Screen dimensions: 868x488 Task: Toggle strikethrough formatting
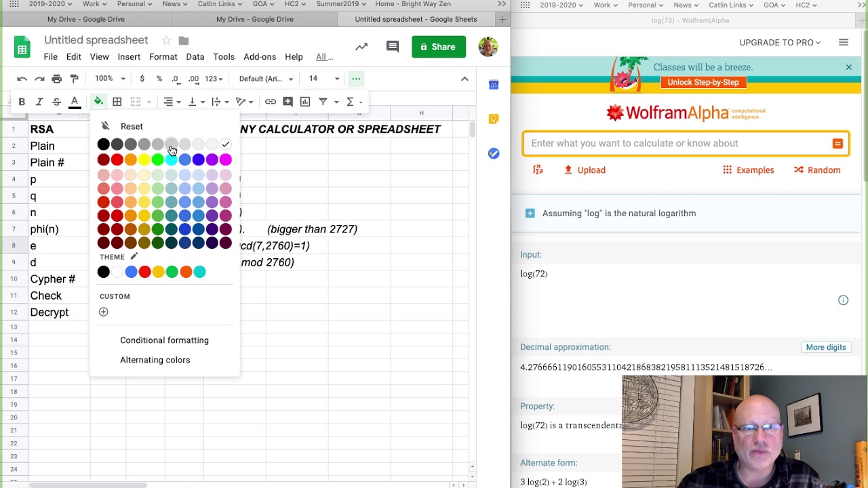click(x=57, y=102)
